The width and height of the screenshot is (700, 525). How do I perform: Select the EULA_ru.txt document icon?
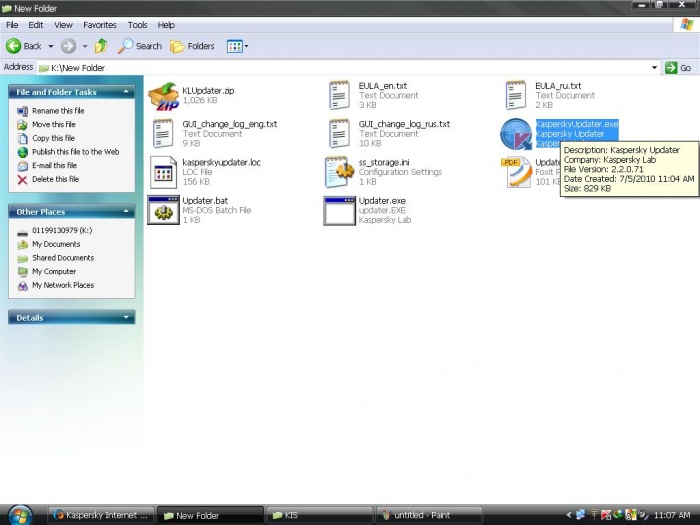516,95
